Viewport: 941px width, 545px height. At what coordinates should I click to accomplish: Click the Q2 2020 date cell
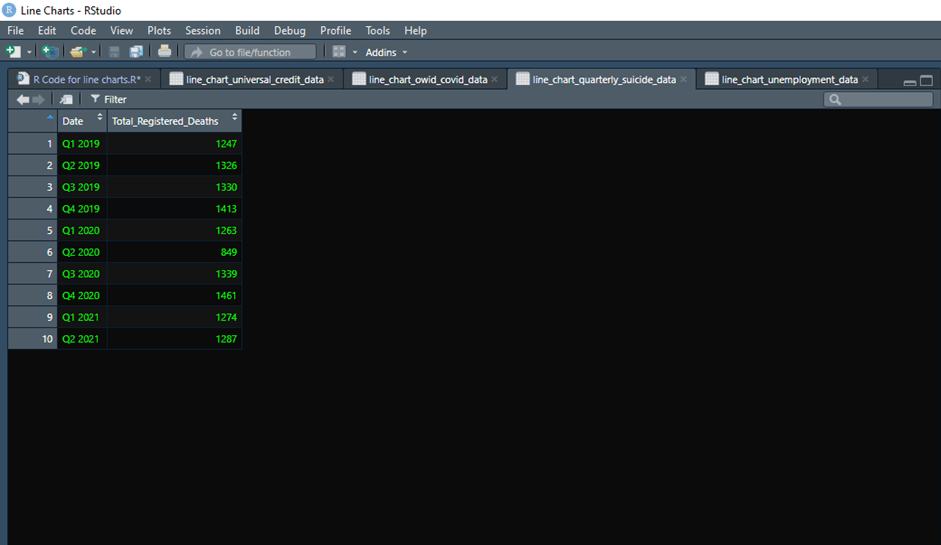(x=81, y=252)
